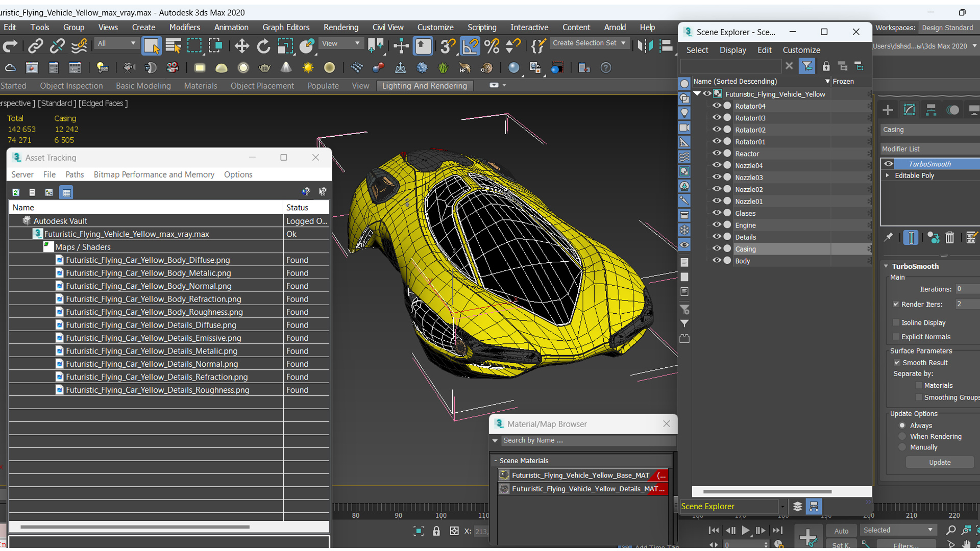980x551 pixels.
Task: Open the Display menu in Scene Explorer
Action: pos(733,50)
